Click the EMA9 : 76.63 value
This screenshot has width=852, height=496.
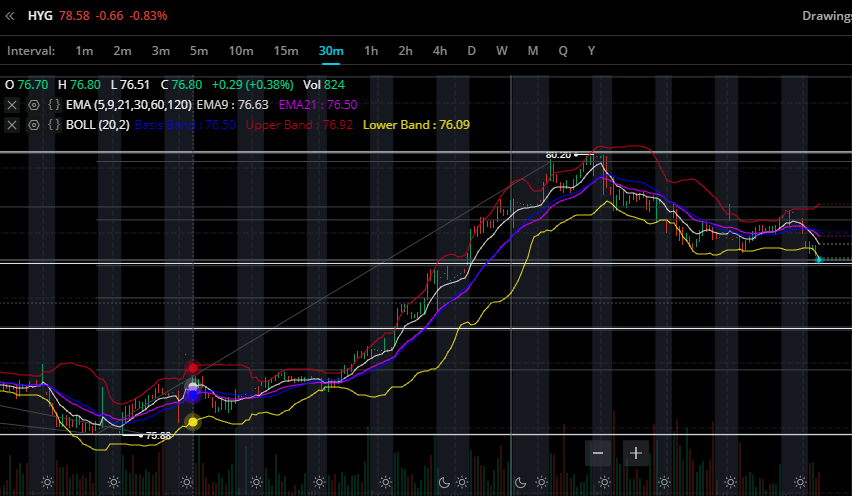pos(233,105)
